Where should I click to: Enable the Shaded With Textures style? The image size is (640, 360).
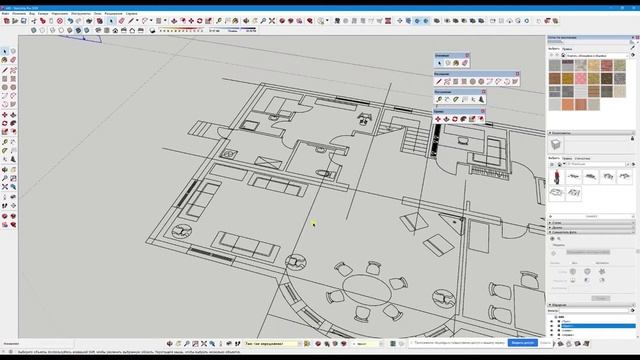78,31
